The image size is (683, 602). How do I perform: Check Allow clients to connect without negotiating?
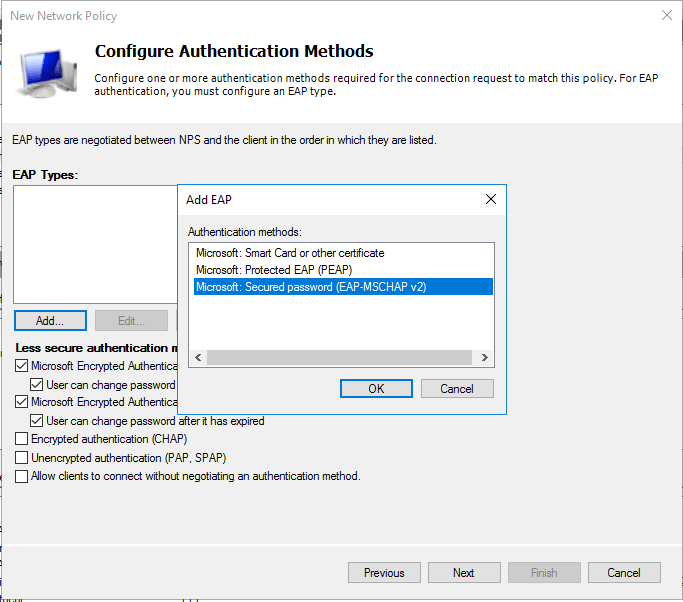click(x=21, y=476)
